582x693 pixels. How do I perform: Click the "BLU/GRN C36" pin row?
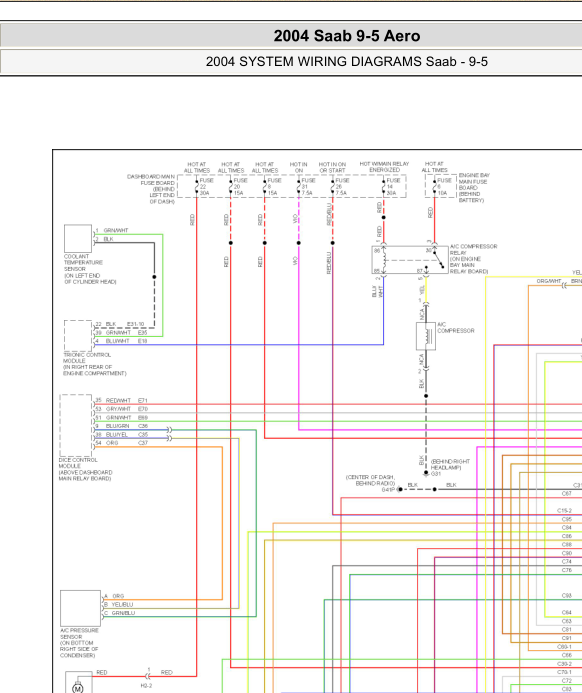pos(122,426)
